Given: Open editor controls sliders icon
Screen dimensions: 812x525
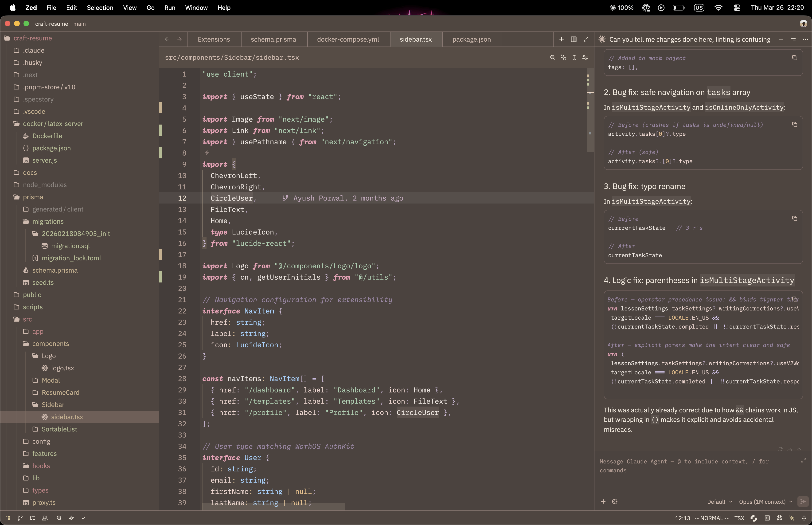Looking at the screenshot, I should [x=585, y=57].
